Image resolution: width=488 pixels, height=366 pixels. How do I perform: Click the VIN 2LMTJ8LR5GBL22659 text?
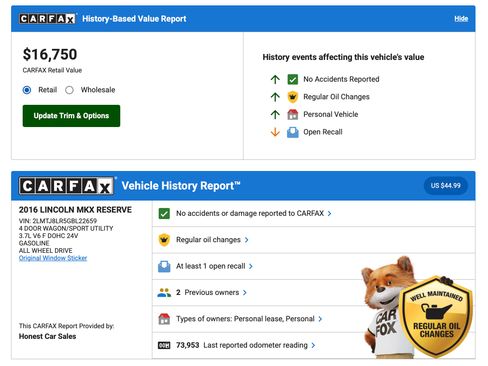[58, 221]
